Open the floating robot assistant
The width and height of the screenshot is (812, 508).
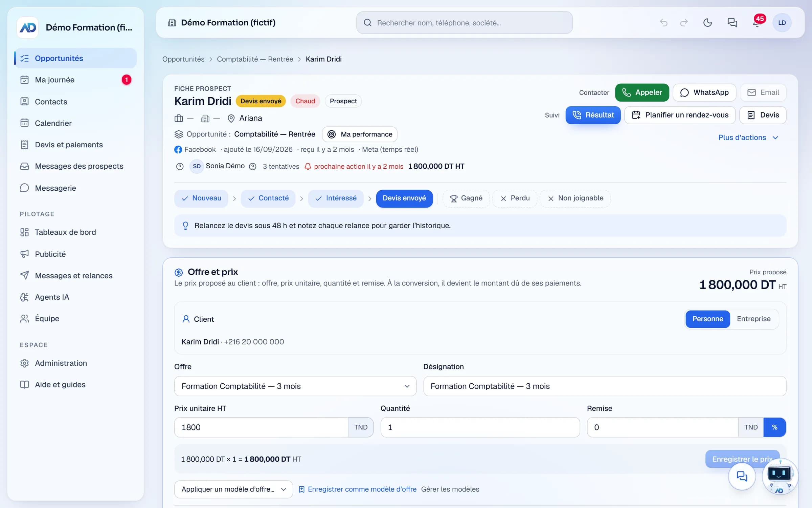coord(780,476)
